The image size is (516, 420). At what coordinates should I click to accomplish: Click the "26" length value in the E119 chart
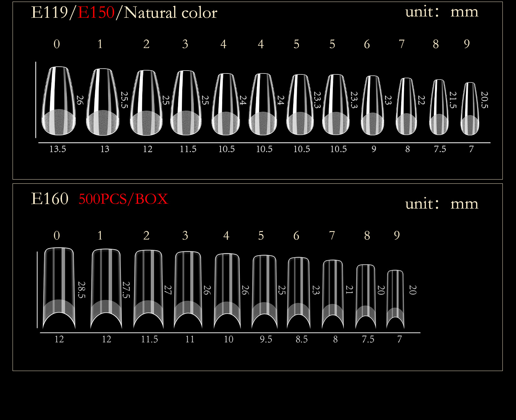(80, 100)
